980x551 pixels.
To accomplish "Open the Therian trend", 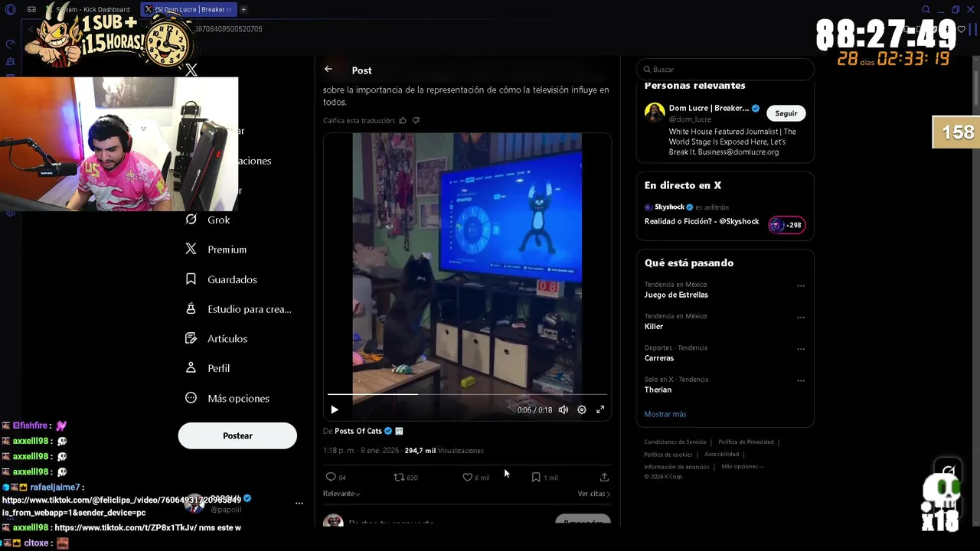I will pos(658,390).
